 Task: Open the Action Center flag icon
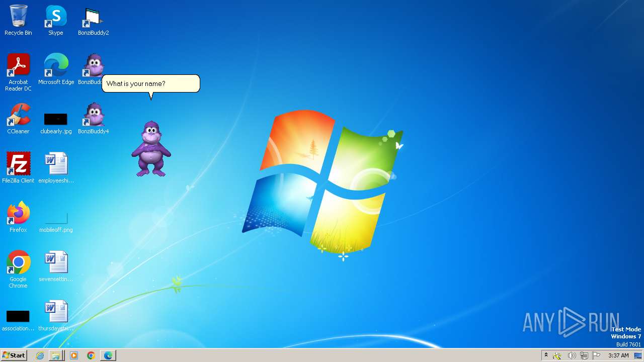point(596,355)
